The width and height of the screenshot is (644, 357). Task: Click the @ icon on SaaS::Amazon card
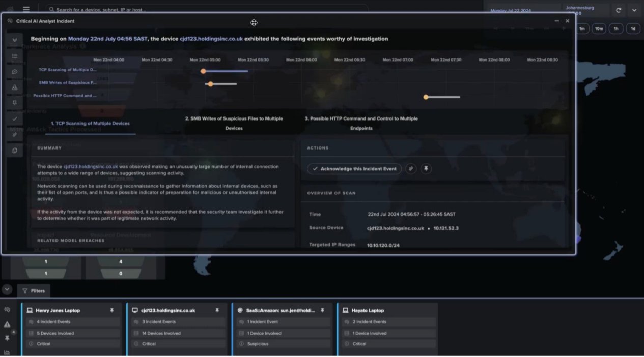point(240,310)
